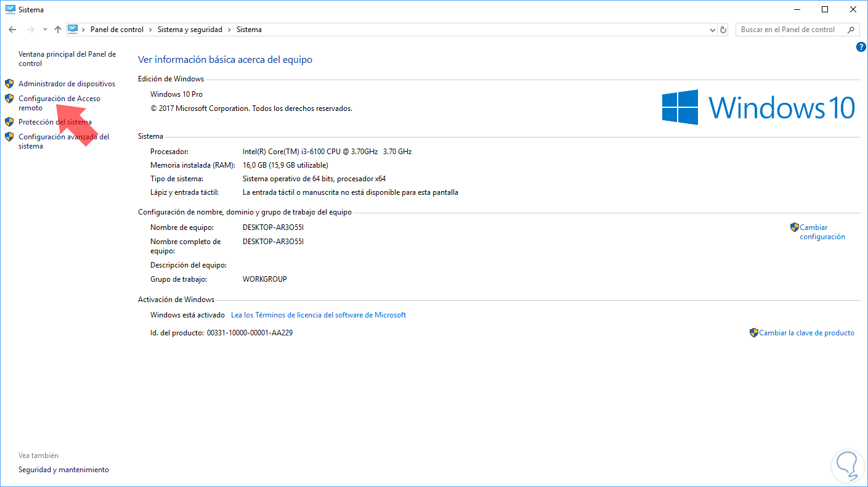The height and width of the screenshot is (487, 868).
Task: Click the product ID 00331-10000-00001-AA229
Action: click(x=249, y=333)
